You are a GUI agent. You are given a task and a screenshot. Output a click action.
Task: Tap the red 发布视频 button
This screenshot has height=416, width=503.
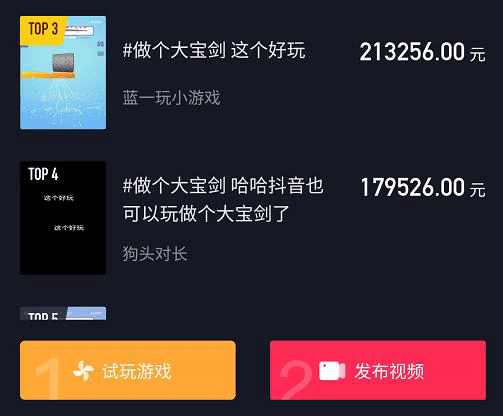pyautogui.click(x=378, y=370)
